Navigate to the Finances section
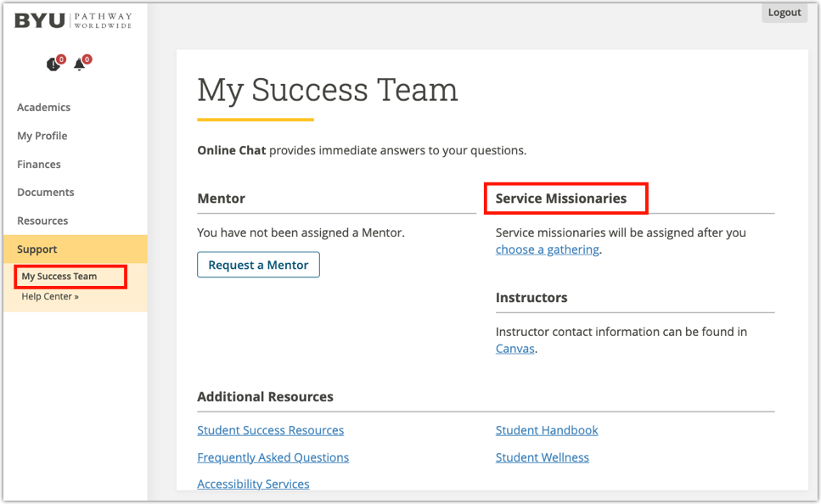The image size is (821, 504). click(x=38, y=164)
